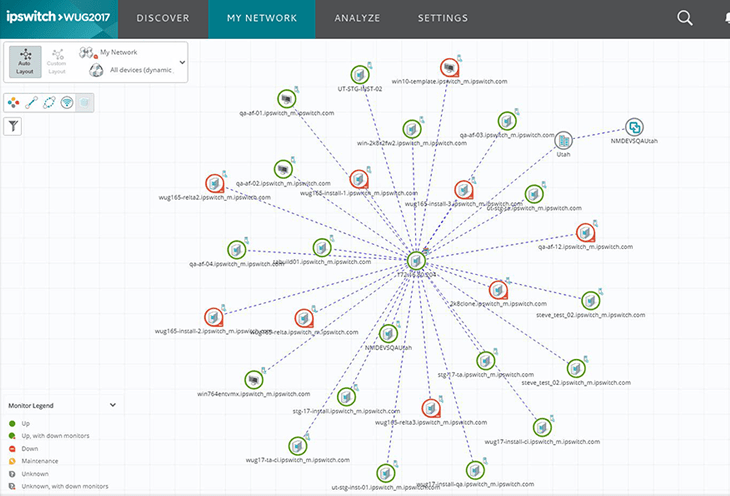This screenshot has height=496, width=730.
Task: Click the ipswitch WUG2017 logo
Action: click(x=58, y=18)
